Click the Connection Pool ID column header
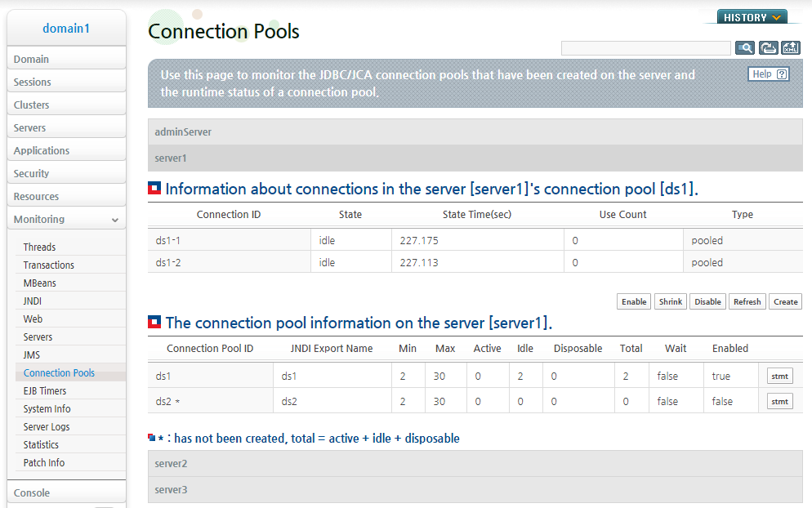 click(210, 349)
